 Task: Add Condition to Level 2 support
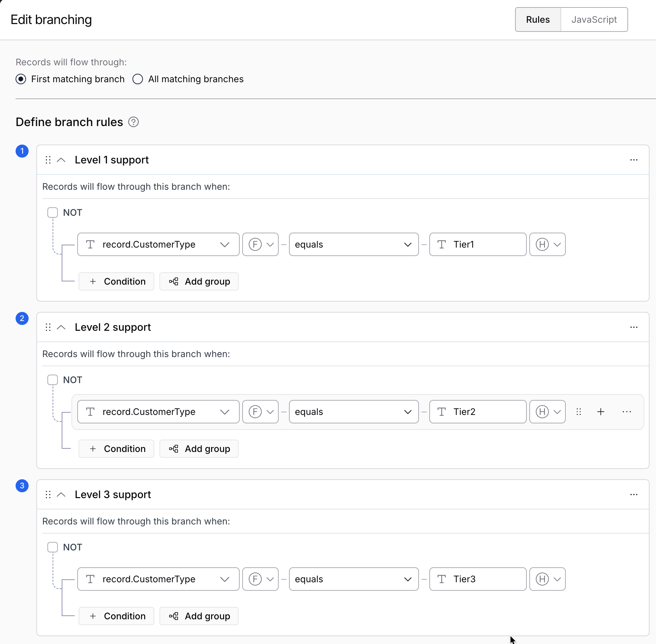point(116,449)
